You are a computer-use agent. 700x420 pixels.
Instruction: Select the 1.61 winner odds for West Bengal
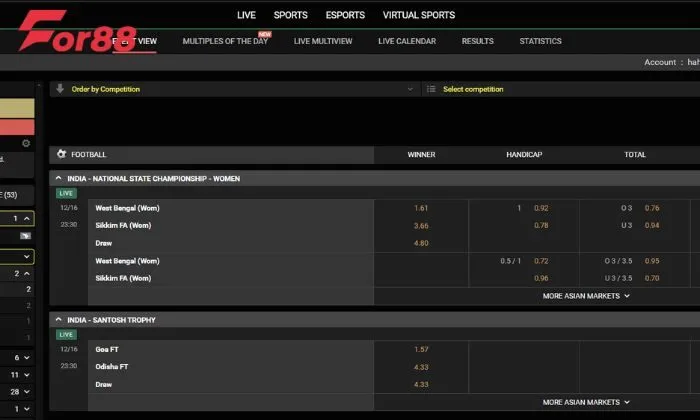(x=421, y=208)
